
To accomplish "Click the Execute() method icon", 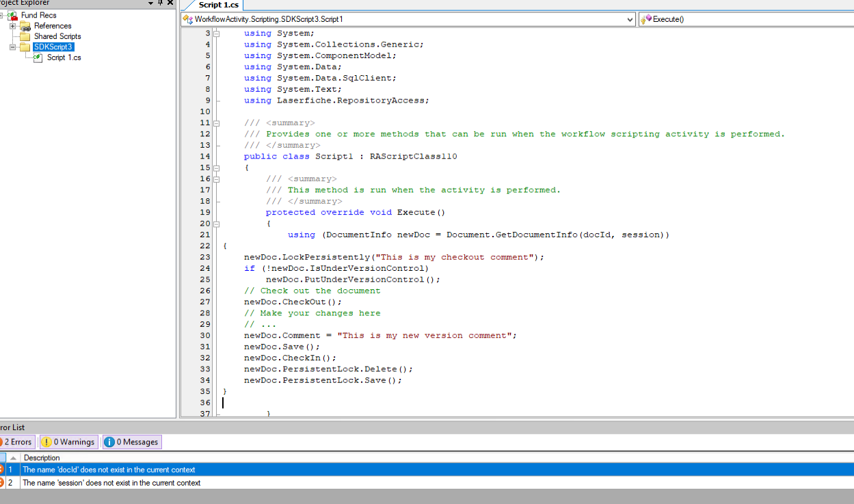I will click(x=645, y=19).
